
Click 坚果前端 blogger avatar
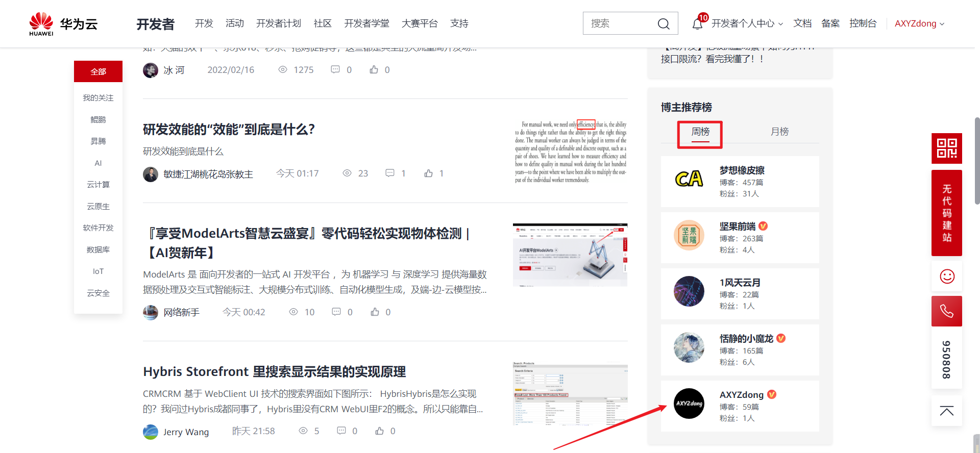point(689,235)
